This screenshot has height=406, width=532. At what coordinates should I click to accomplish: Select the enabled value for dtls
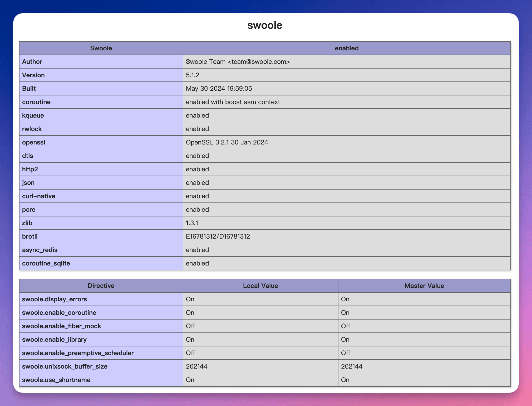[x=197, y=156]
